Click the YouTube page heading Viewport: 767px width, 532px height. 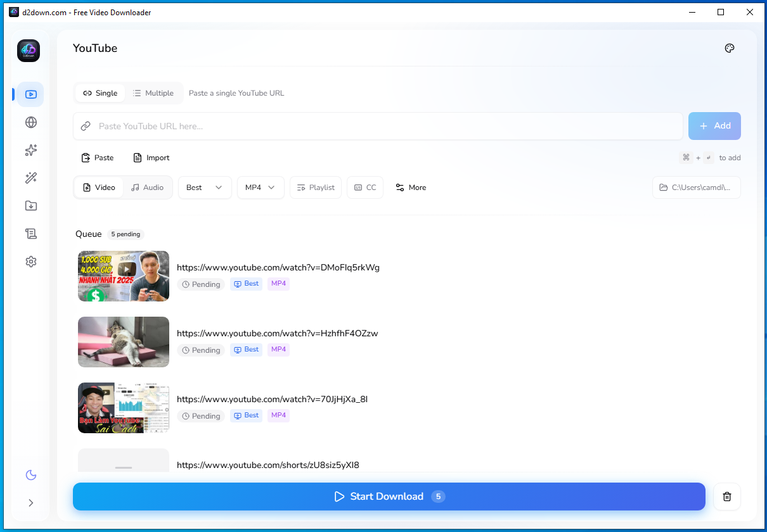(x=95, y=48)
